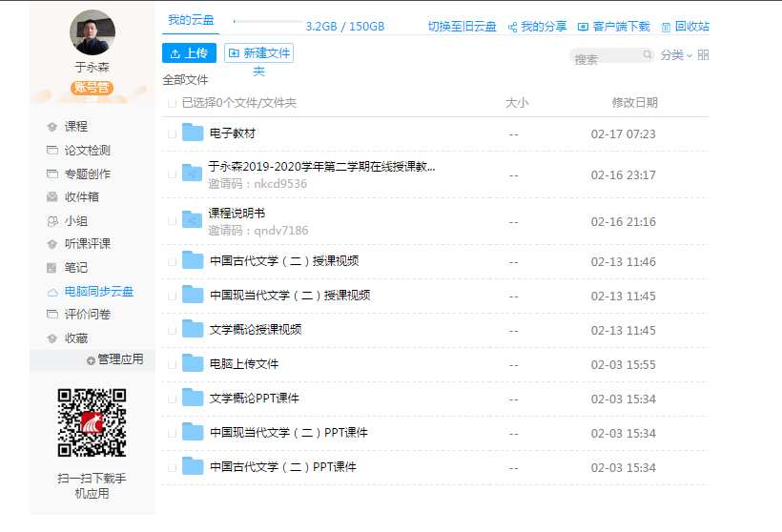Expand the 分类 sort dropdown
Viewport: 782px width, 532px height.
tap(677, 55)
